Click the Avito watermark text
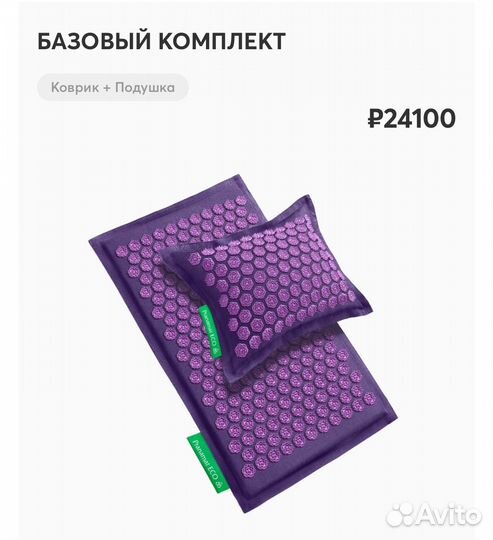 pos(449,515)
